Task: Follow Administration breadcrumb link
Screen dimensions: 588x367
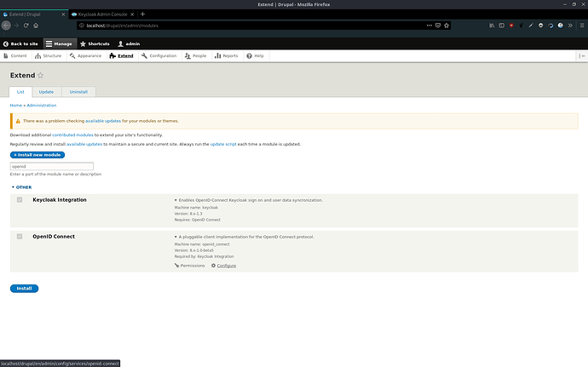Action: tap(42, 106)
